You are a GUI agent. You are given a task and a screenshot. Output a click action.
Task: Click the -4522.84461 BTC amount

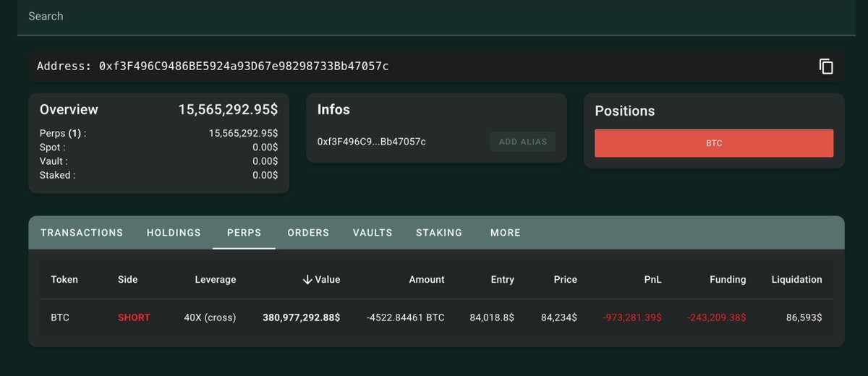(x=406, y=317)
